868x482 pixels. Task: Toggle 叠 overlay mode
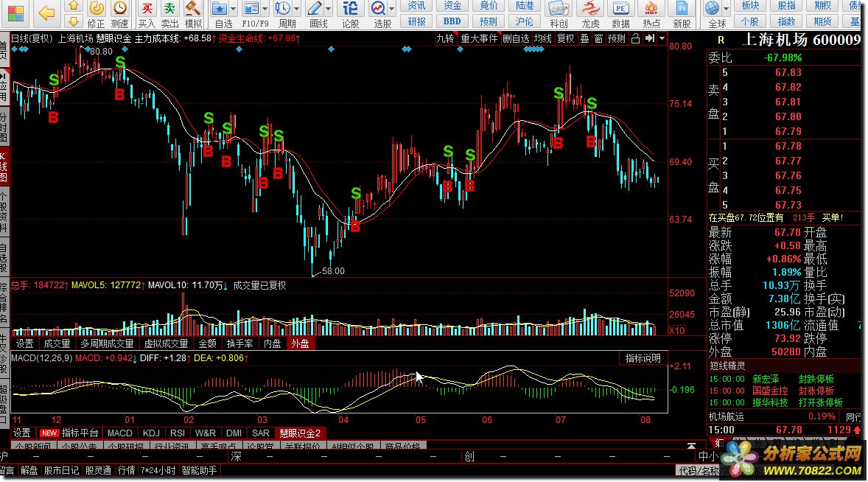[x=584, y=38]
